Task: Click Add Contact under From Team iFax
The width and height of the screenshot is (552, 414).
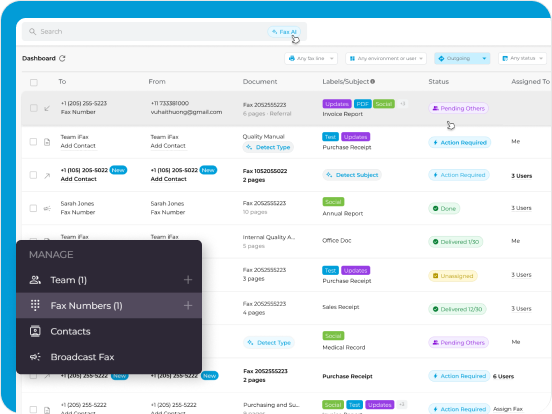Action: (168, 146)
